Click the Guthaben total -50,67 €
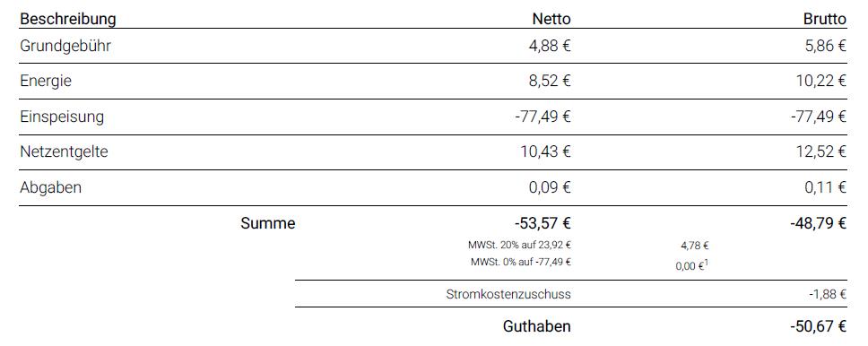Screen dimensions: 868x346 (x=818, y=326)
